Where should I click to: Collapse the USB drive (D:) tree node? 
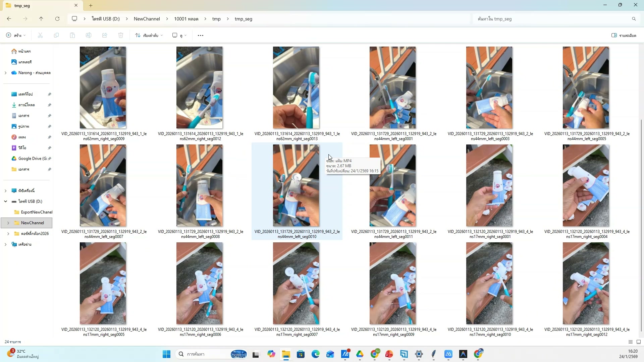(x=5, y=201)
